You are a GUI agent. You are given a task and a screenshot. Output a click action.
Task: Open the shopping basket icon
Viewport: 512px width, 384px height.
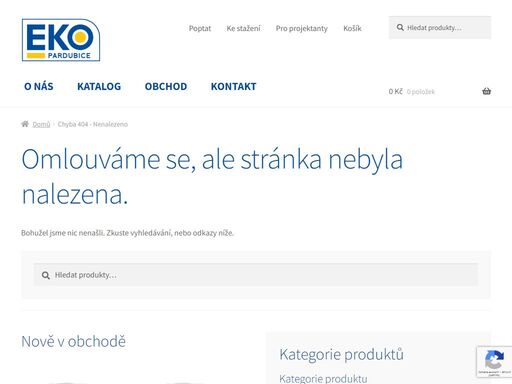(x=486, y=91)
